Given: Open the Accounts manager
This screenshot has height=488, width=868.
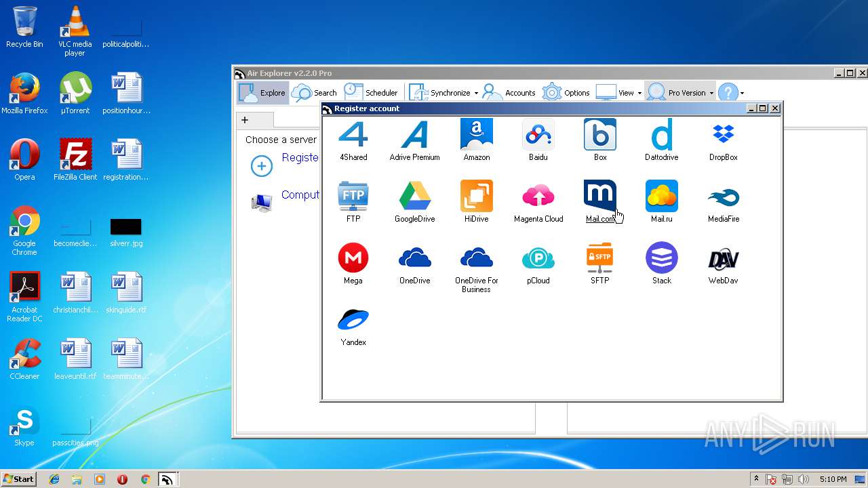Looking at the screenshot, I should tap(509, 93).
